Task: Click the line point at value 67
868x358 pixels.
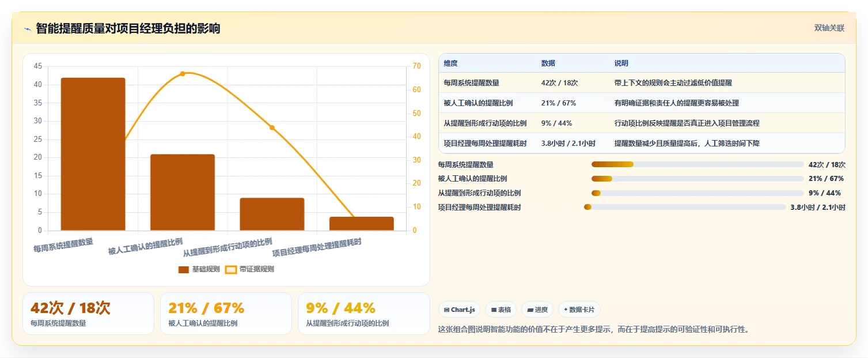Action: coord(183,74)
